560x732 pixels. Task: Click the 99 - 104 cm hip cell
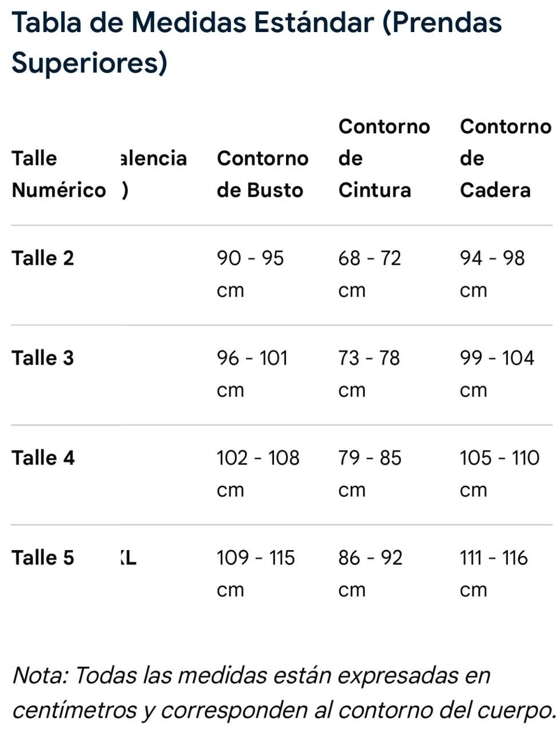pyautogui.click(x=497, y=374)
